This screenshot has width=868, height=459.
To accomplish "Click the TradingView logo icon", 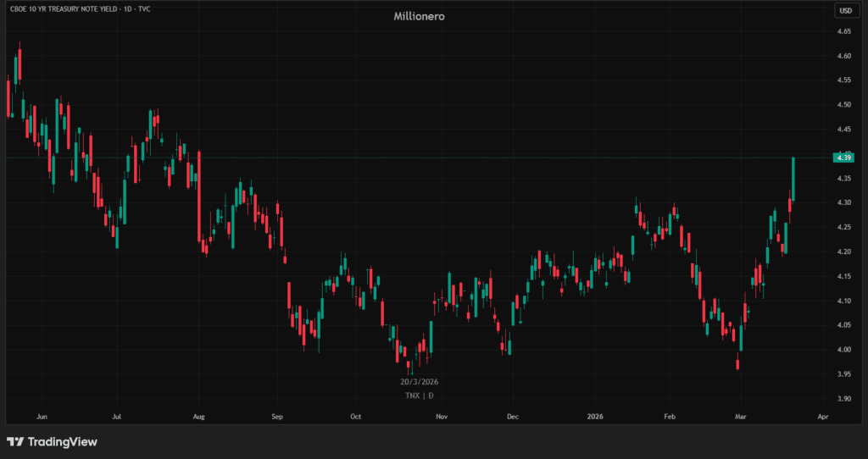I will click(14, 442).
